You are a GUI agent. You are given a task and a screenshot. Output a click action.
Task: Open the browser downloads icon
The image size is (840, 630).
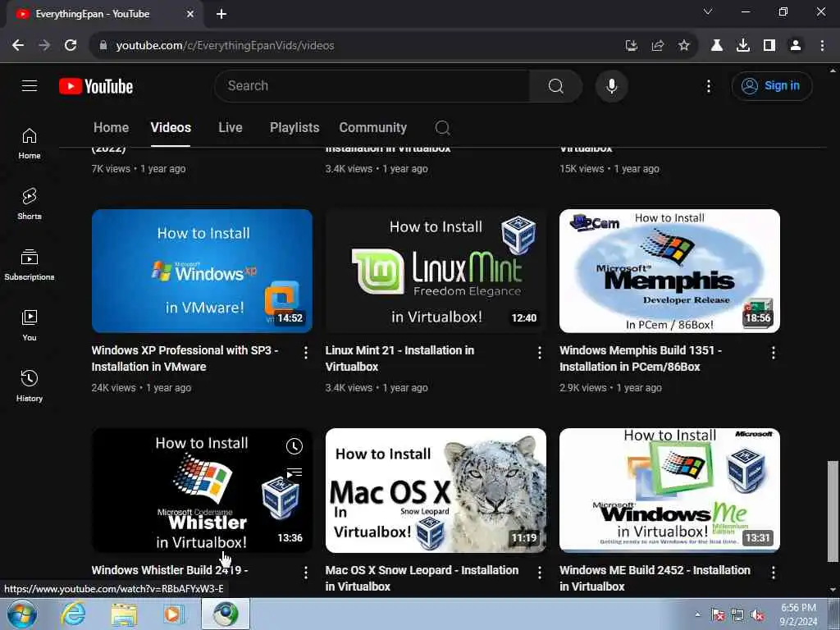pos(743,46)
